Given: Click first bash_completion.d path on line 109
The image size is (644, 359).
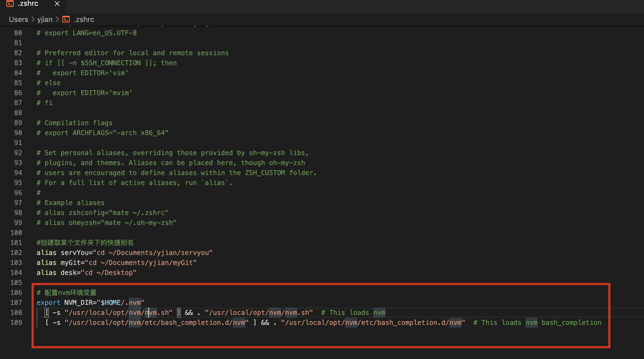Looking at the screenshot, I should point(157,323).
